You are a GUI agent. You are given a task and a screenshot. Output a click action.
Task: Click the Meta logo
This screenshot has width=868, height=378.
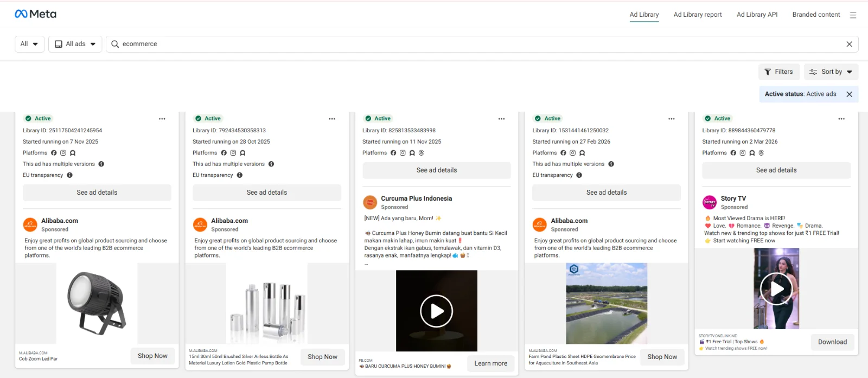pos(35,14)
